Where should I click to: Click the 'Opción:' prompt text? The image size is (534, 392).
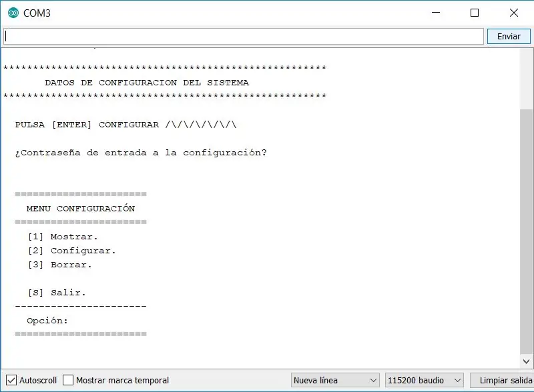pos(47,321)
